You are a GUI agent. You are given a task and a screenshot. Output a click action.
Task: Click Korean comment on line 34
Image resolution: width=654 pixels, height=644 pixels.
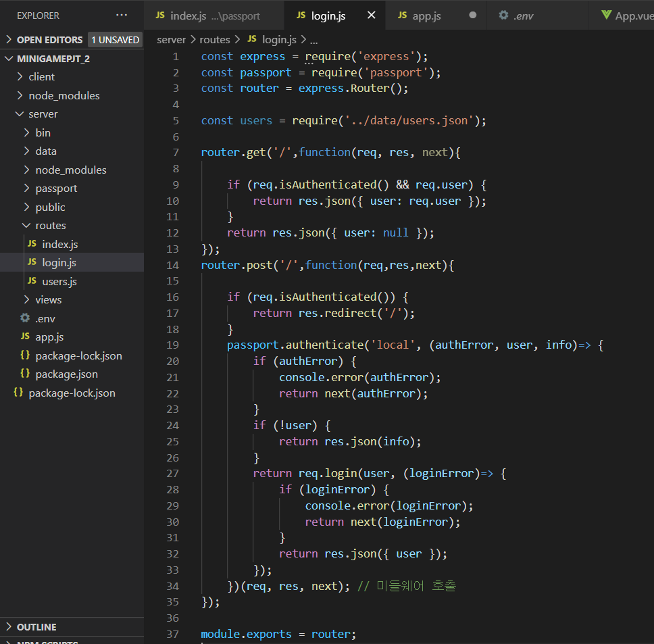tap(407, 586)
